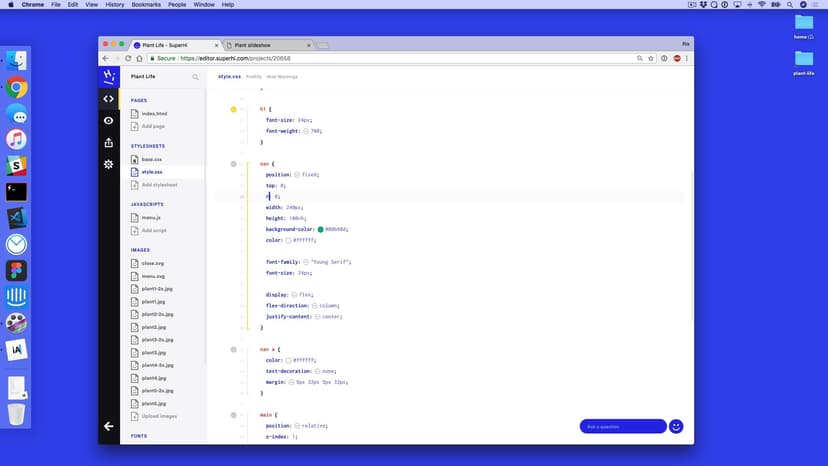
Task: Toggle the gray marker beside main rule
Action: tap(233, 414)
